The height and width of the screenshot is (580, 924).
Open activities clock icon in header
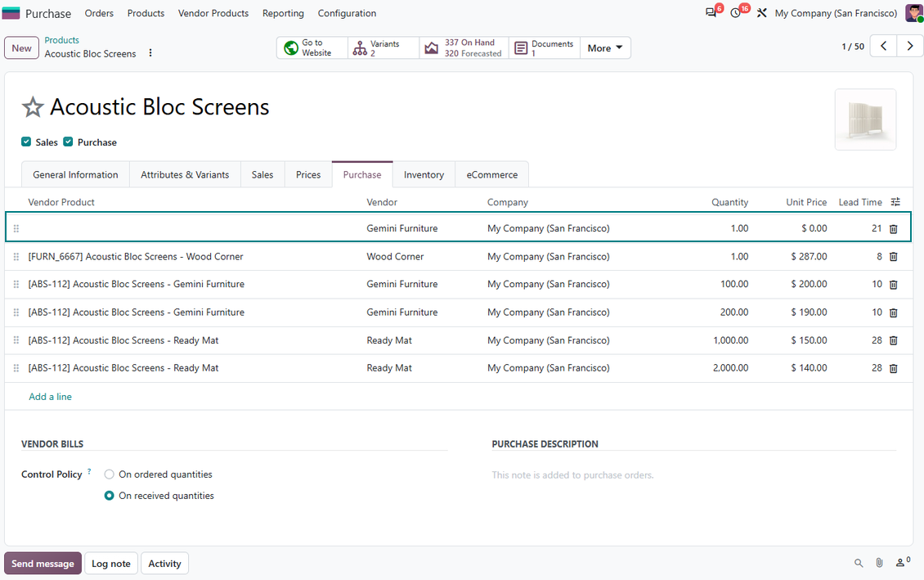[x=735, y=12]
